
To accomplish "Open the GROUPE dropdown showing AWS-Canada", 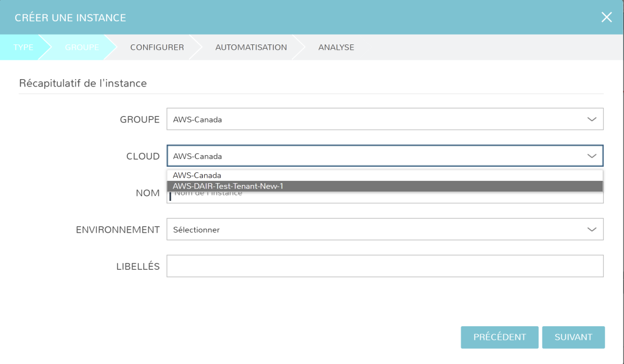I will 378,119.
